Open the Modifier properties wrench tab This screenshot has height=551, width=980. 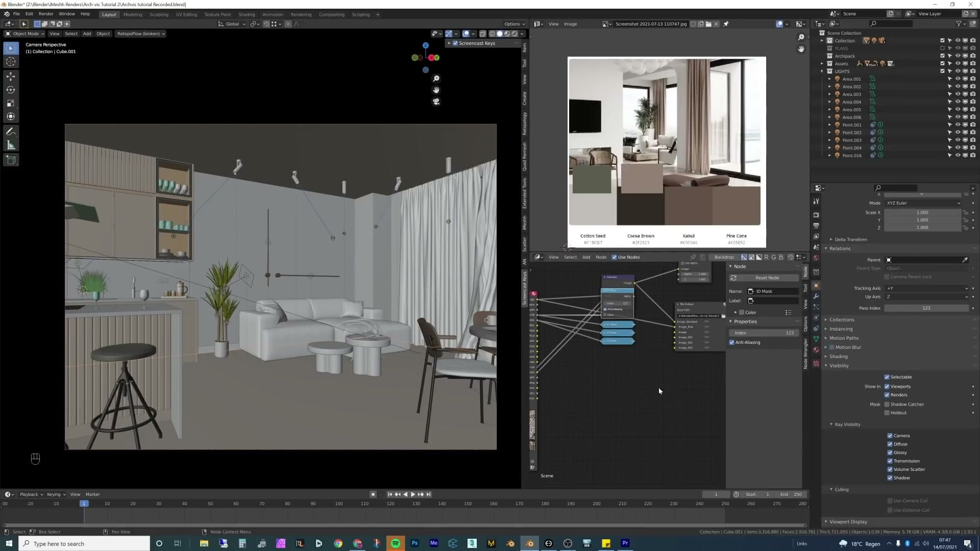(816, 296)
